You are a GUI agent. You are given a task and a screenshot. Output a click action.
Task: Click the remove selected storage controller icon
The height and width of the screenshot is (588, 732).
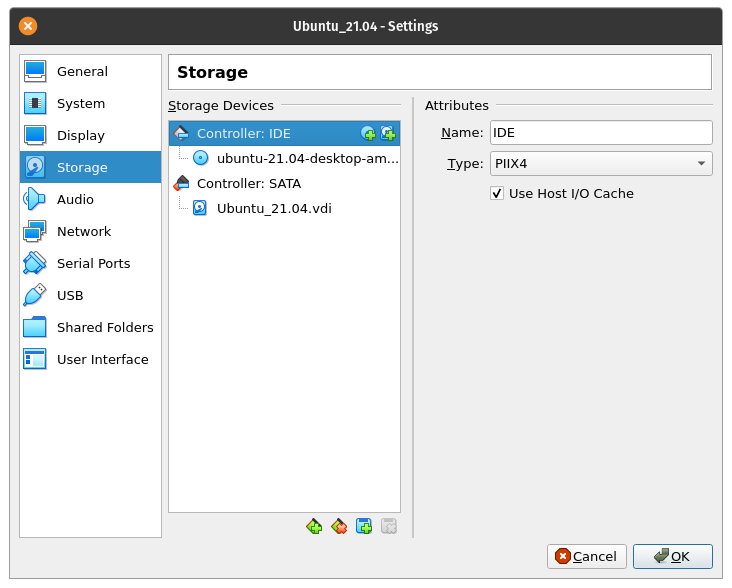[x=339, y=526]
